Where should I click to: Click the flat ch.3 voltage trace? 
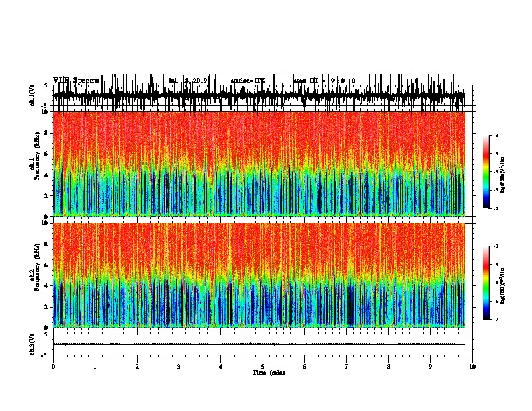pos(259,345)
